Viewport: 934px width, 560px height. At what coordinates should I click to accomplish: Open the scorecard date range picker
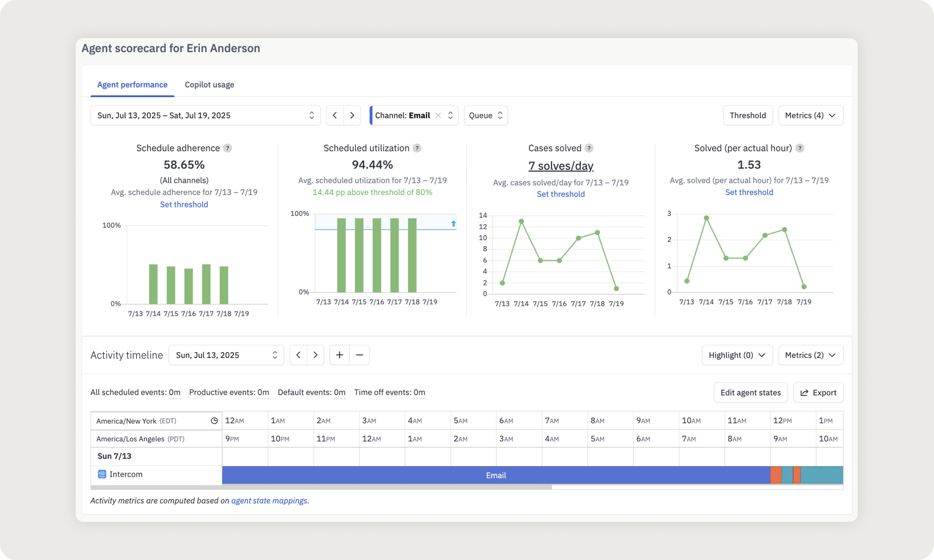pyautogui.click(x=205, y=115)
